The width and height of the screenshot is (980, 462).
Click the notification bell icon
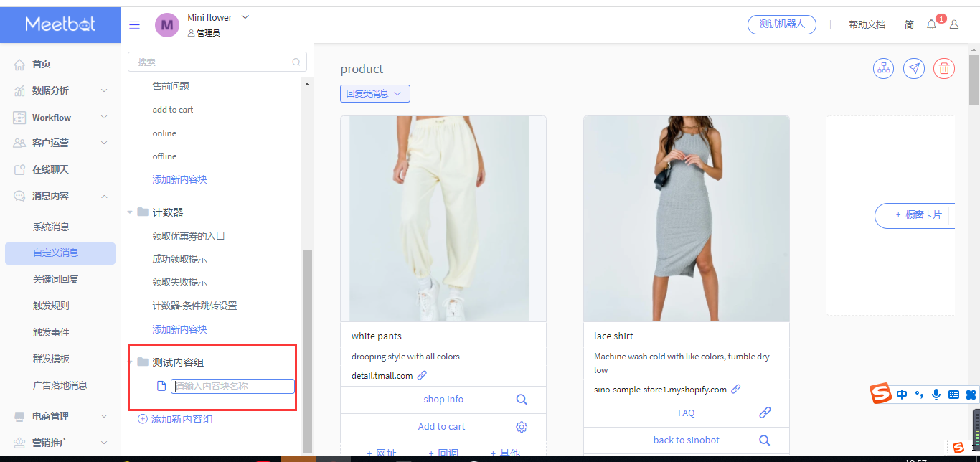coord(931,24)
